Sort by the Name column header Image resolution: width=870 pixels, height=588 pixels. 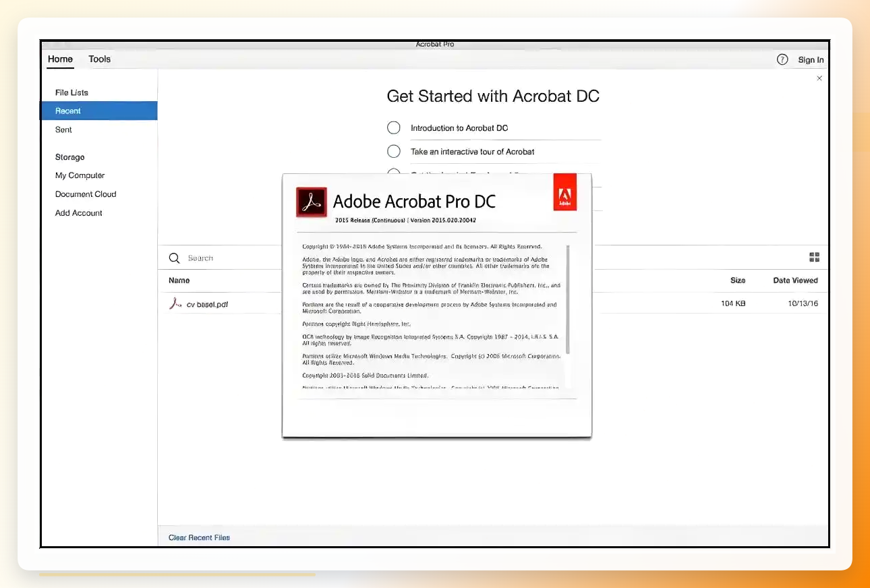[x=179, y=281]
